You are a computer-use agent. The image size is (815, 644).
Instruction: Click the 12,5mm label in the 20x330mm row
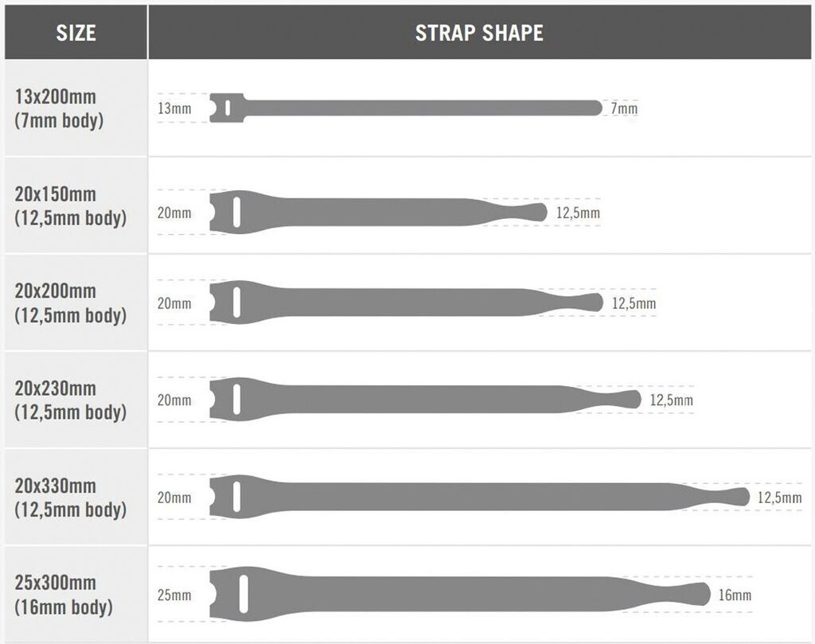click(779, 498)
